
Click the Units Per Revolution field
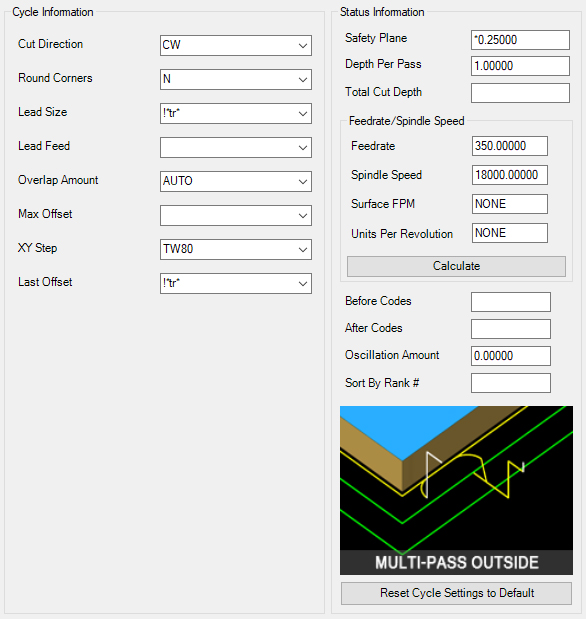(509, 233)
